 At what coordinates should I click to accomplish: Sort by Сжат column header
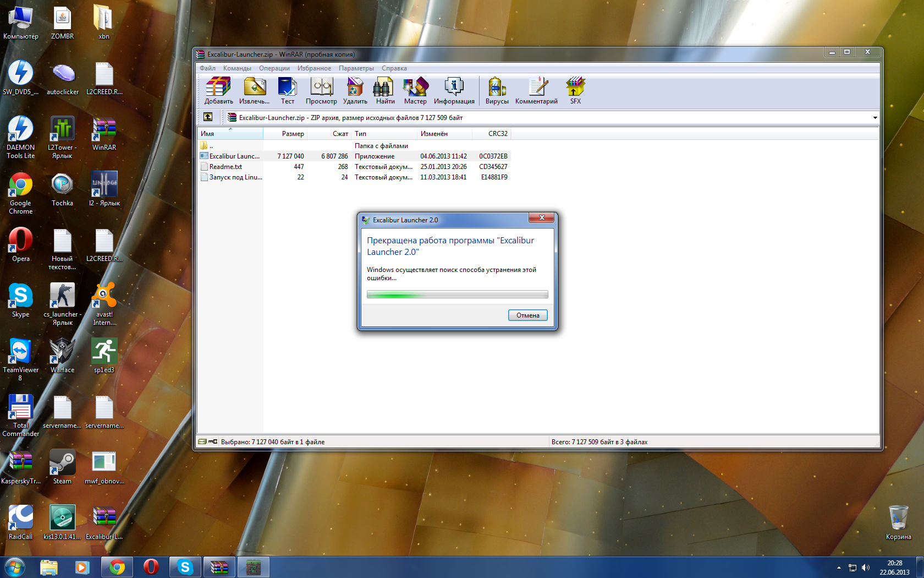pos(329,134)
